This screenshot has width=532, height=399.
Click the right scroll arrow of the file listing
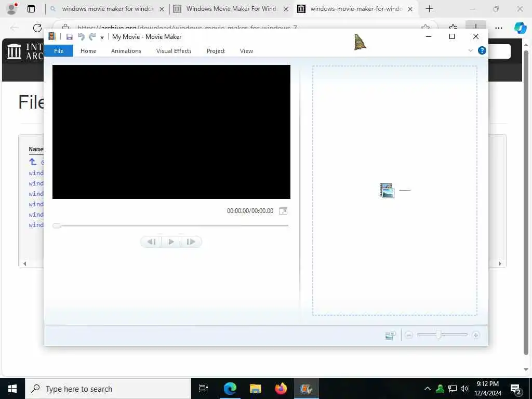pyautogui.click(x=499, y=263)
